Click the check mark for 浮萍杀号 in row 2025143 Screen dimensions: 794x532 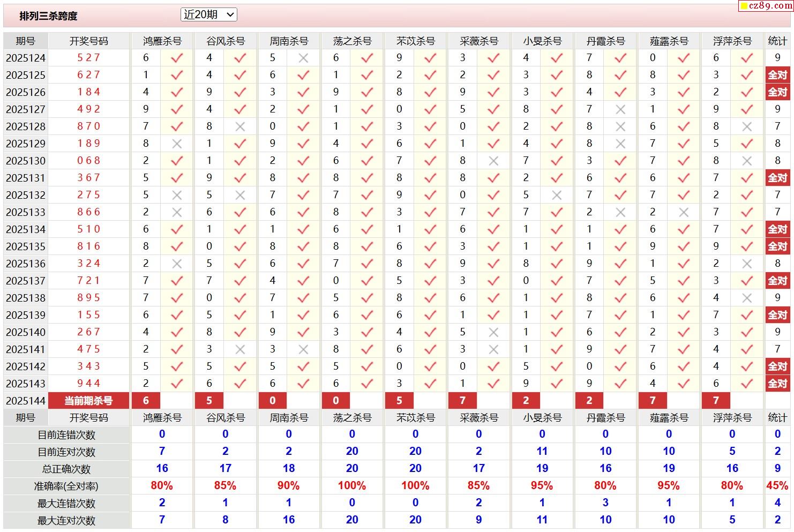click(747, 384)
